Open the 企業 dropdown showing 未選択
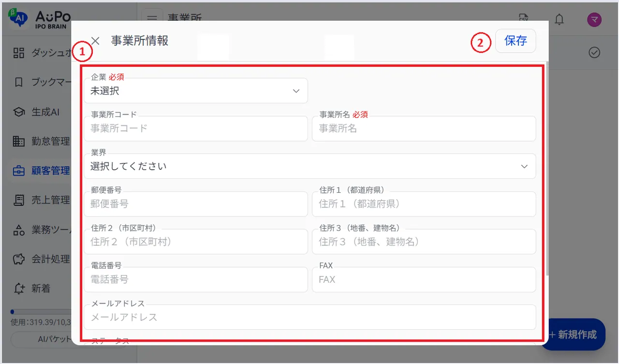619x364 pixels. click(196, 91)
